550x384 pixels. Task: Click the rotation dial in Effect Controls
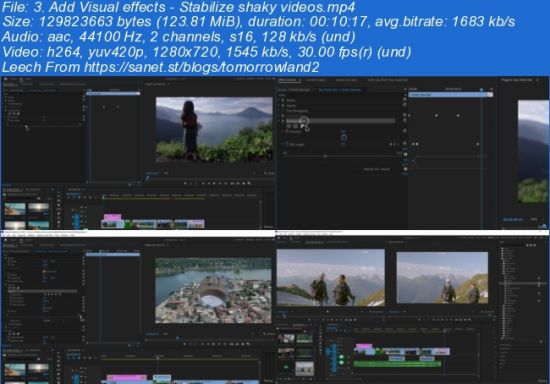[344, 137]
